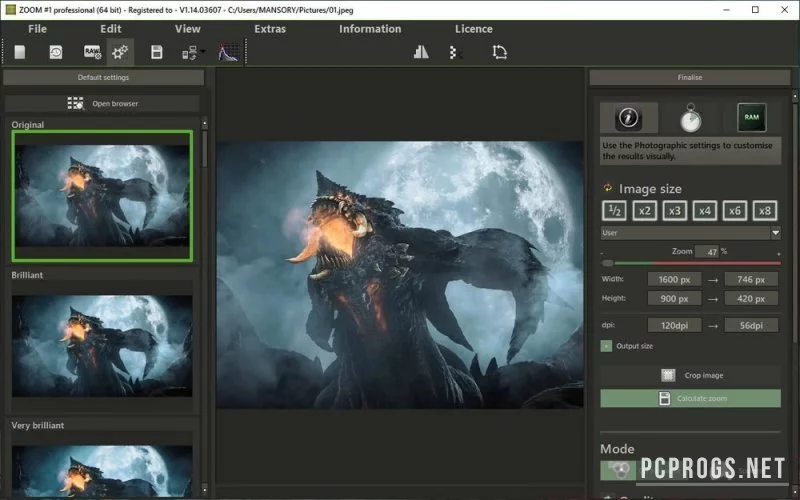Open the Extras menu
The image size is (800, 500).
(270, 29)
